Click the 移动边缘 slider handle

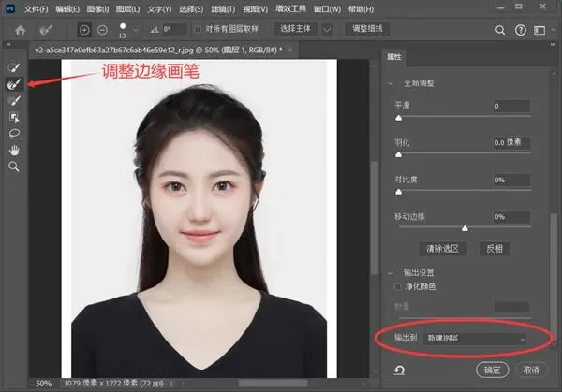pos(465,228)
